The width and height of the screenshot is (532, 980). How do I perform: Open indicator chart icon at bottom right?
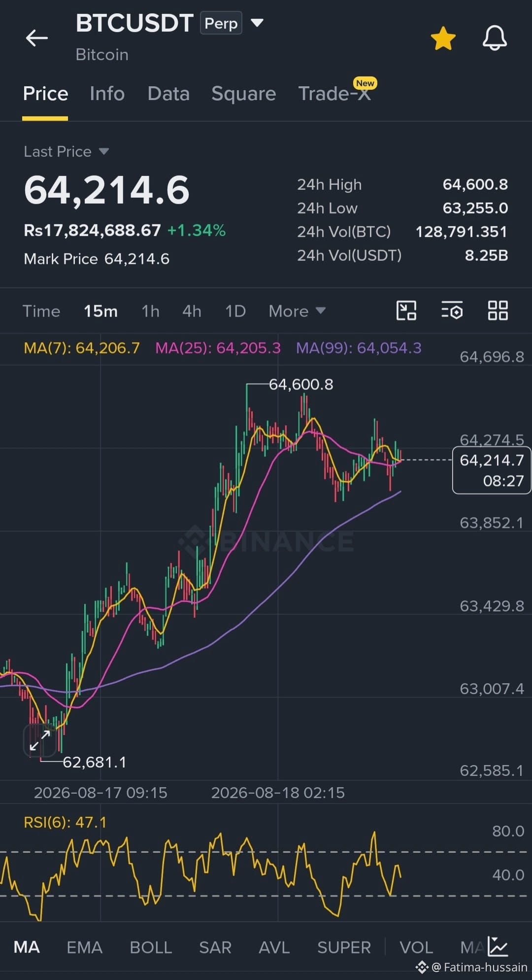498,946
